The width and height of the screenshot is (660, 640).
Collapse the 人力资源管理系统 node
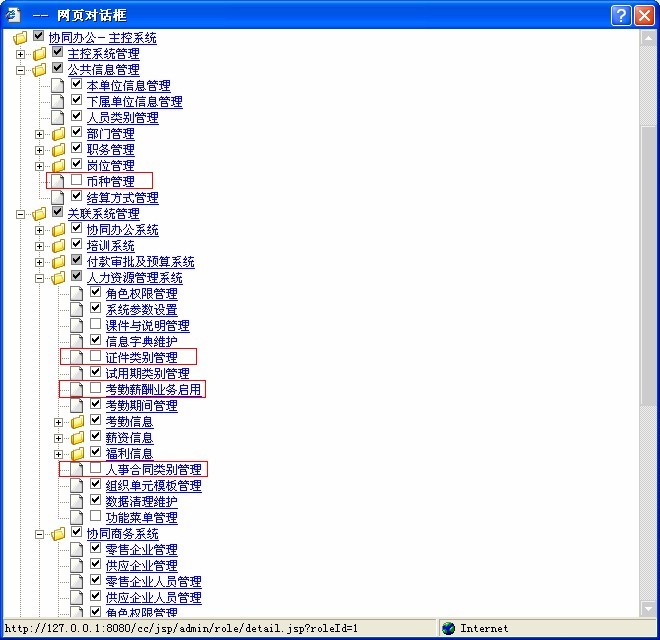40,278
